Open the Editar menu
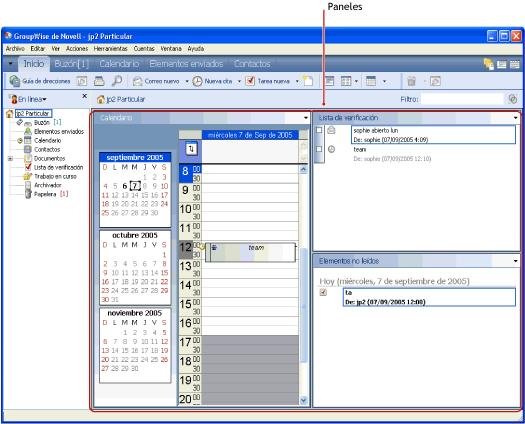Viewport: 525px width, 424px height. pyautogui.click(x=38, y=49)
